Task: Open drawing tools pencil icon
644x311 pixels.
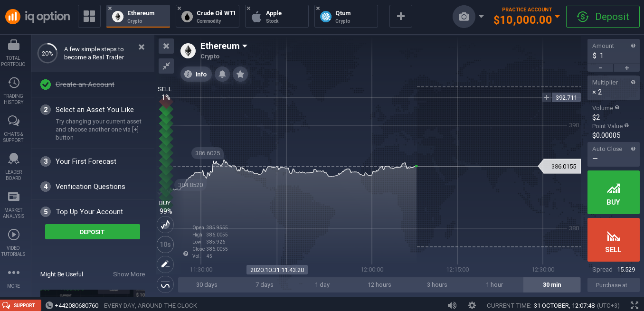Action: [x=165, y=264]
